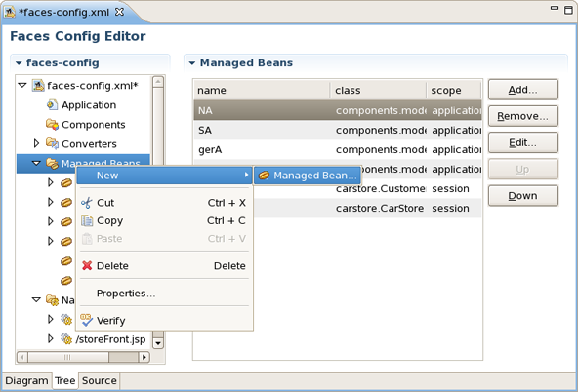The image size is (578, 392).
Task: Minimize the editor view
Action: [x=554, y=8]
